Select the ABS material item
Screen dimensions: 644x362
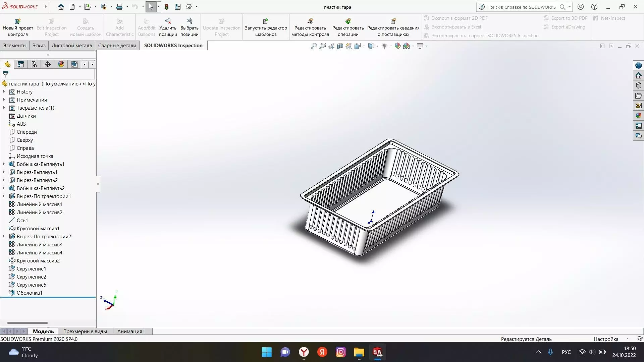[21, 124]
